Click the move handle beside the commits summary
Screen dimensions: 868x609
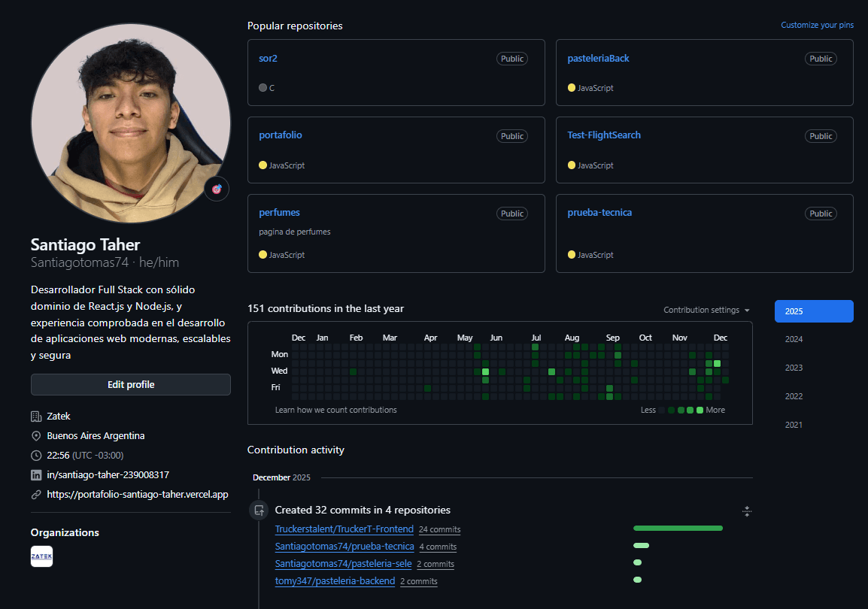click(746, 511)
